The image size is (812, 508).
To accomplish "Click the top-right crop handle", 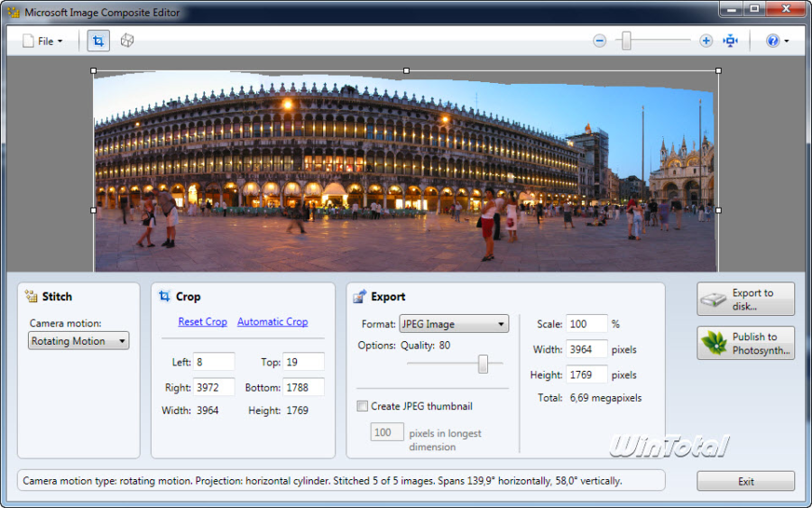I will 718,70.
